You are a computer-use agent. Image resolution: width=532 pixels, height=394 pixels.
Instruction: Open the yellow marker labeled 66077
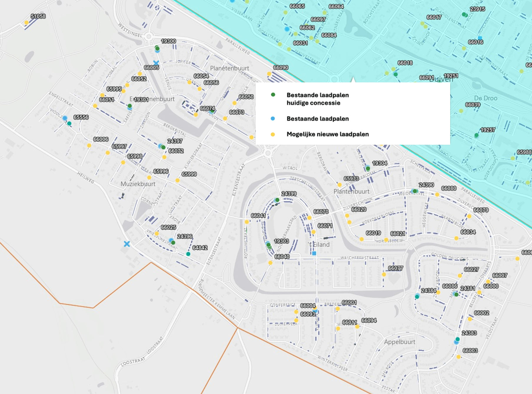[x=384, y=275]
